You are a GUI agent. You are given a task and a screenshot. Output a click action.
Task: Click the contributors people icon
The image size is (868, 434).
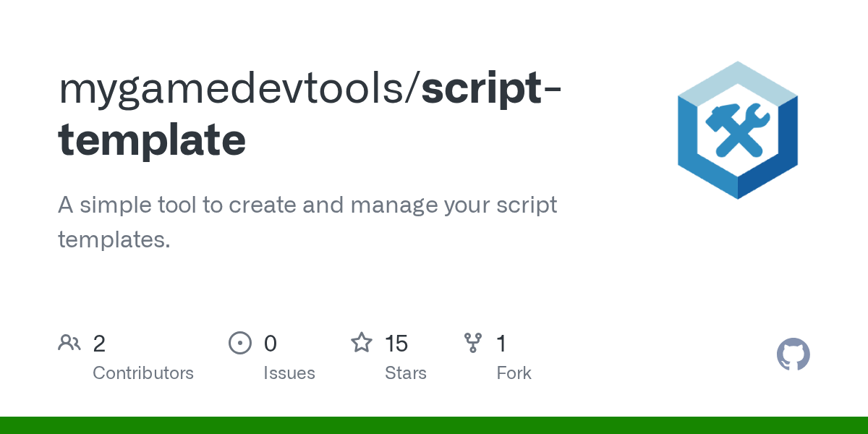[69, 343]
